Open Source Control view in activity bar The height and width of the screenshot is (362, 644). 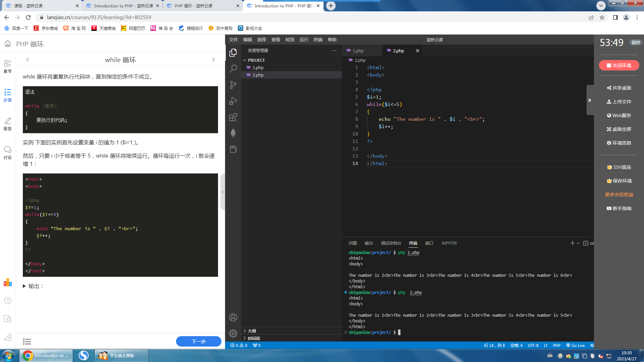pyautogui.click(x=233, y=85)
